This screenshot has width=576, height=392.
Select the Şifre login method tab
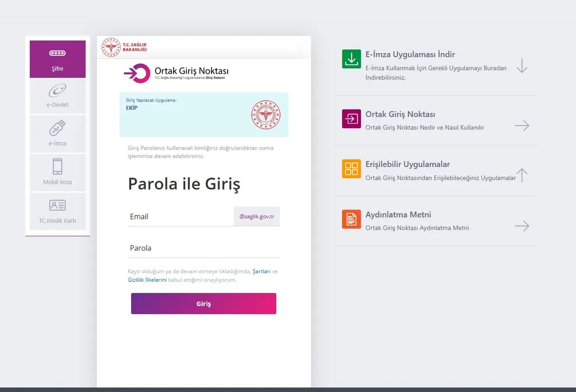pos(58,59)
